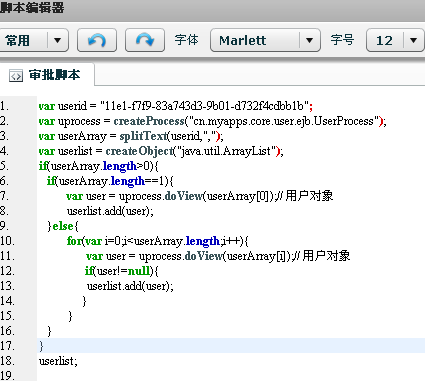Click the 用户对象 comment on line 7
Screen dimensions: 425x381
click(309, 196)
